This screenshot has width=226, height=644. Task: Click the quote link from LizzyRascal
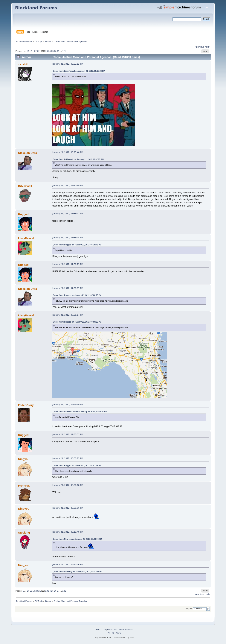[79, 71]
